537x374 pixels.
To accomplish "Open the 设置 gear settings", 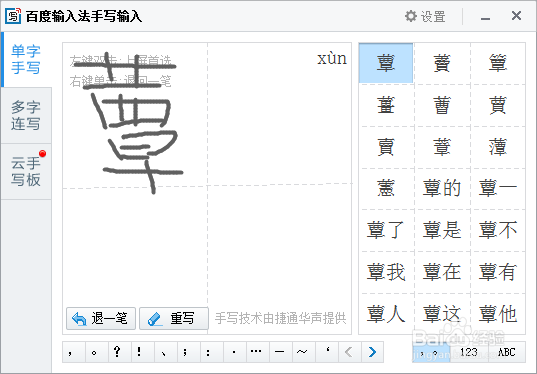I will point(425,16).
